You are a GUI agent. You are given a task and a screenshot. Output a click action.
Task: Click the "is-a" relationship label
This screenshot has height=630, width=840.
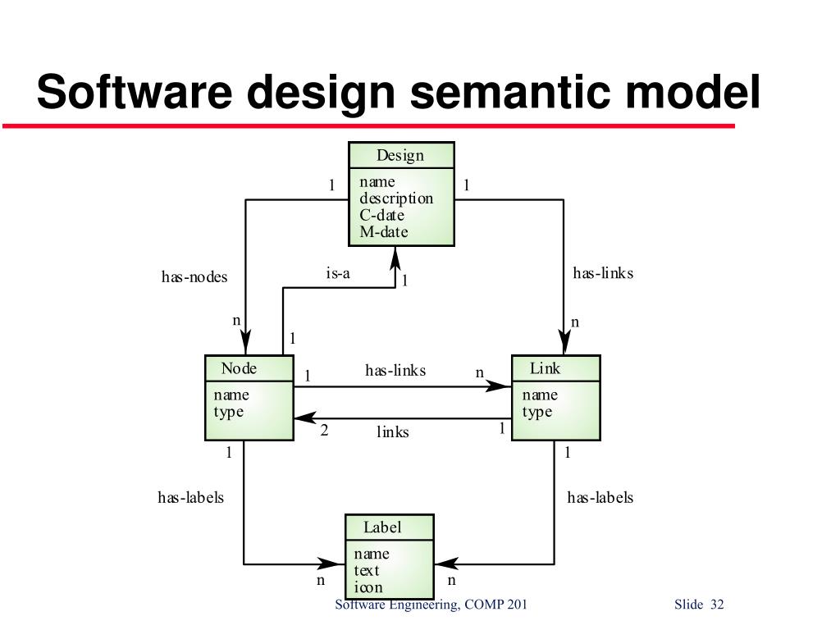(338, 273)
